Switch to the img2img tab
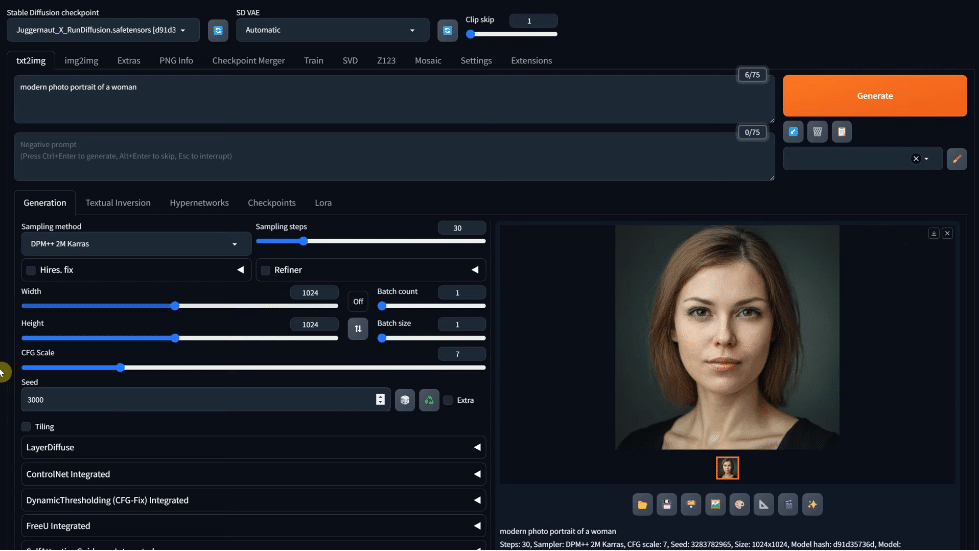This screenshot has width=979, height=551. [x=81, y=61]
